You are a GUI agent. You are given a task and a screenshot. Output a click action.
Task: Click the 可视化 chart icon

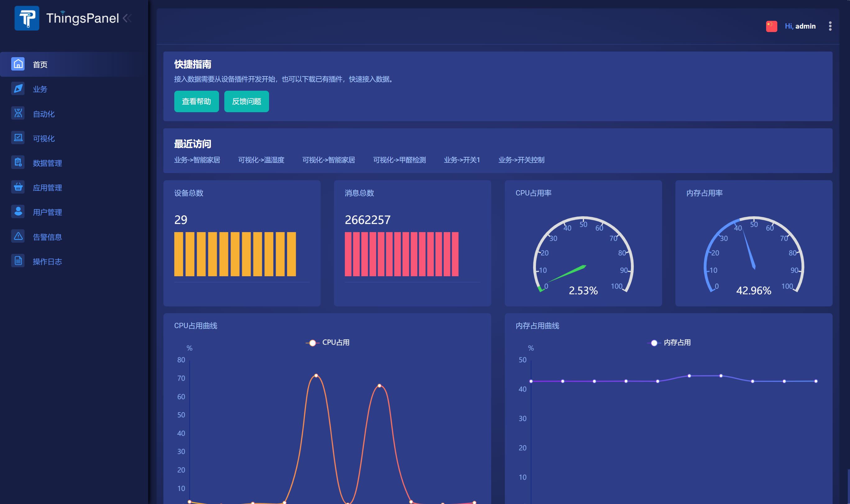pos(18,138)
